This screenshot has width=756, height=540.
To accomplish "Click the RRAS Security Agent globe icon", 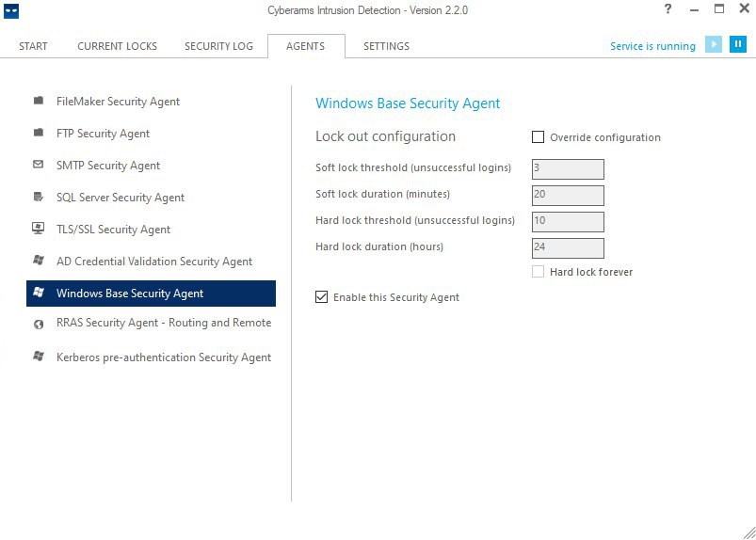I will (x=39, y=325).
